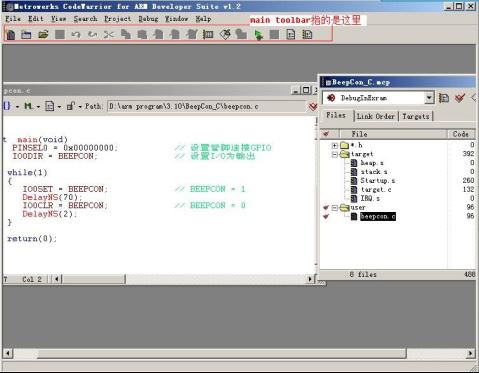This screenshot has width=479, height=373.
Task: Click the Paste icon in main toolbar
Action: (x=142, y=34)
